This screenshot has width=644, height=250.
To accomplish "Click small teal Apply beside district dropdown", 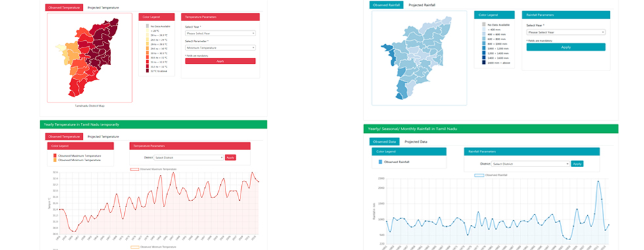I will click(x=577, y=164).
